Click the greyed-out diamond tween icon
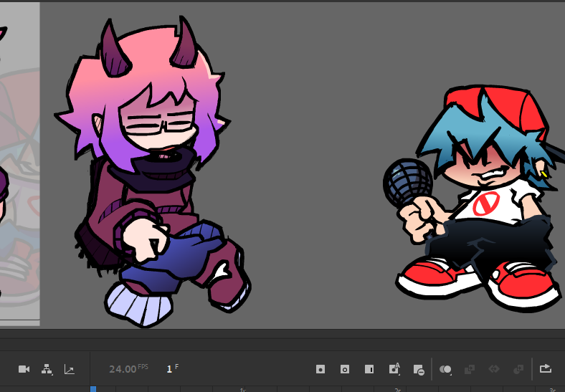 pos(493,368)
